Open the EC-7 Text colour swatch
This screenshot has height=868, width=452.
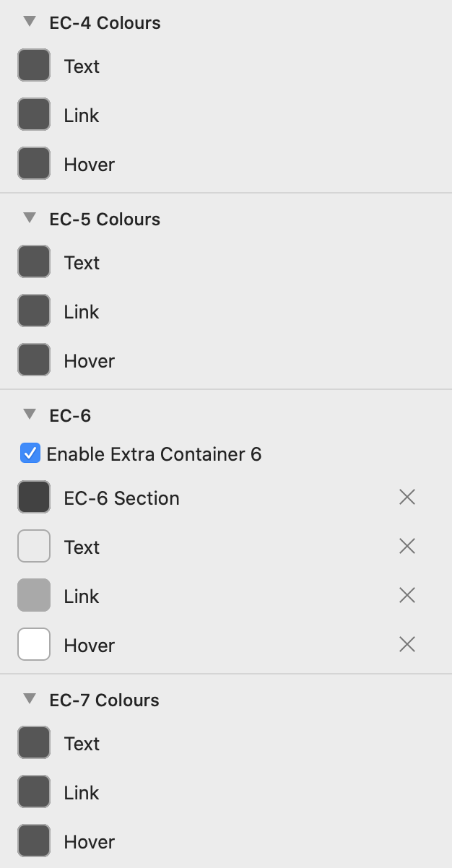tap(34, 742)
